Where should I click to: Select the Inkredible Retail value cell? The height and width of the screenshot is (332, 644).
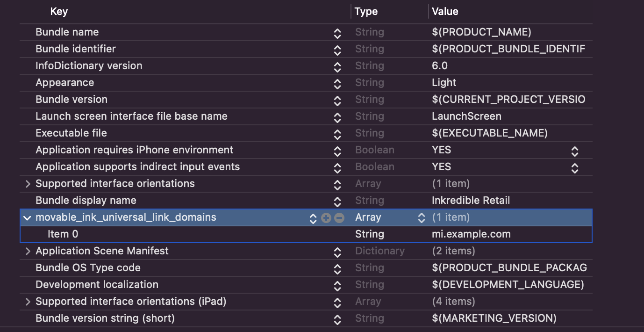(x=471, y=201)
